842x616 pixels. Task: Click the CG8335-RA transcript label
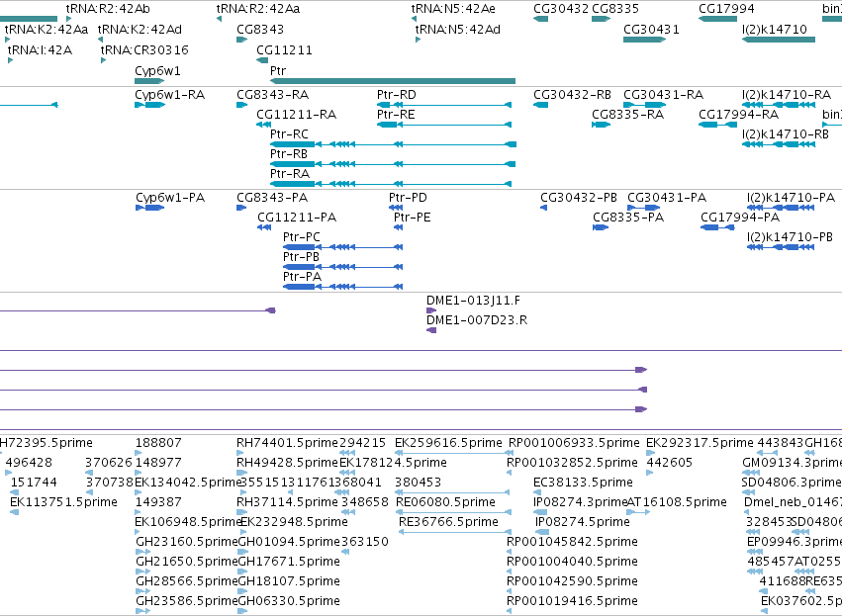click(x=627, y=115)
